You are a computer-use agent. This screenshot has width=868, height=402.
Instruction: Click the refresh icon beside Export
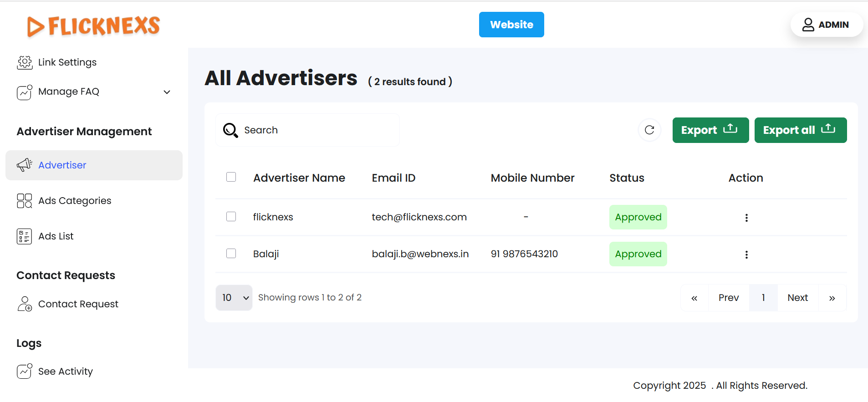(649, 130)
